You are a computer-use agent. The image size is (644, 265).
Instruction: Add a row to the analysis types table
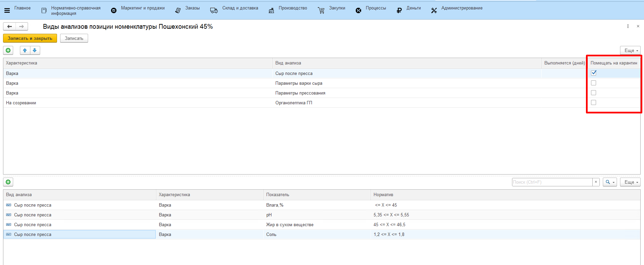tap(8, 50)
